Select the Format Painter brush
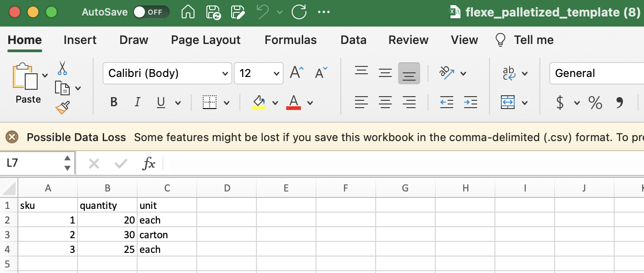This screenshot has width=644, height=273. [x=62, y=107]
